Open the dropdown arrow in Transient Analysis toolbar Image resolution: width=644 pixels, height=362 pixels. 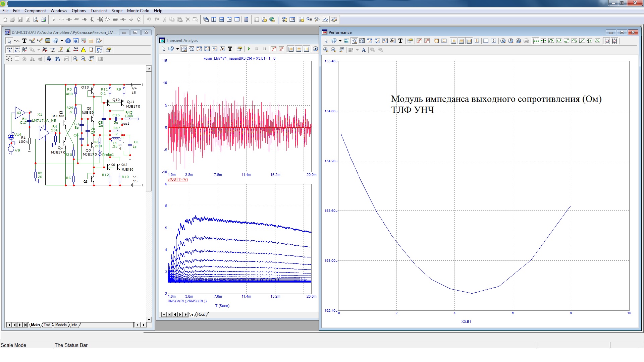click(x=177, y=49)
